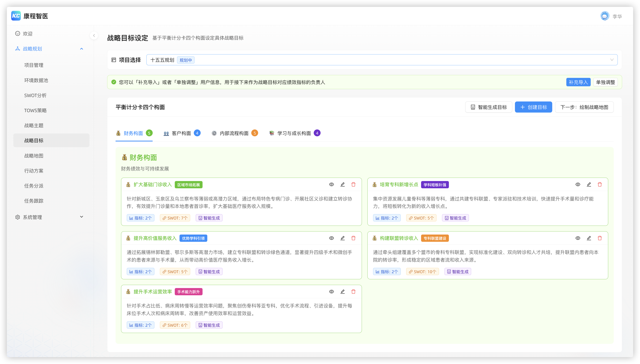Click 智能生成 tag on 构建联盟转诊收入 card
640x364 pixels.
click(x=458, y=272)
